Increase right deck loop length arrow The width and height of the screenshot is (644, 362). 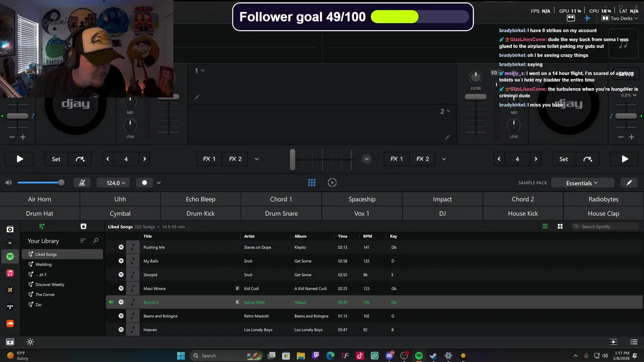(x=536, y=159)
